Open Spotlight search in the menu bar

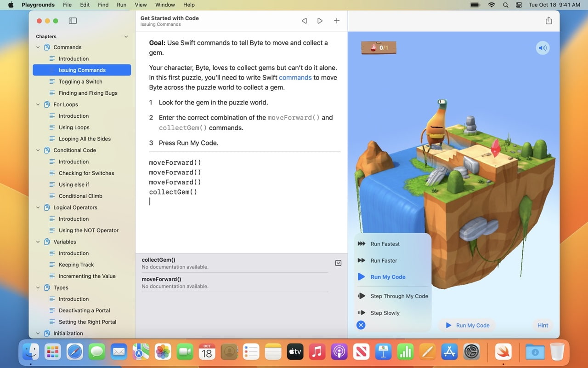505,5
